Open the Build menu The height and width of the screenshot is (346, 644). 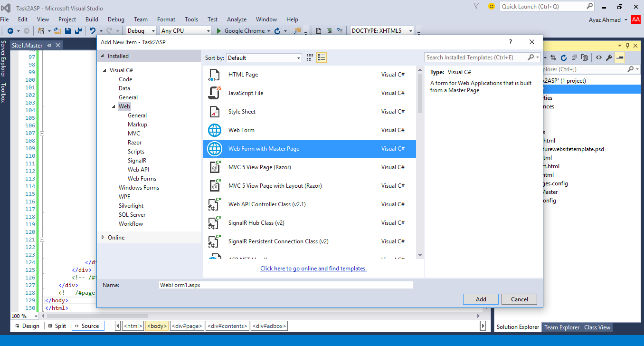point(92,19)
